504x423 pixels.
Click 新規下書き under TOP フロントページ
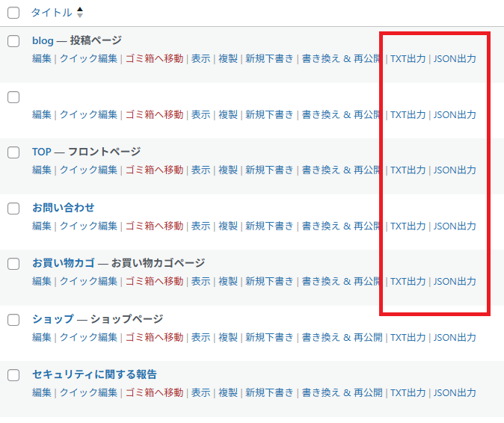click(270, 170)
